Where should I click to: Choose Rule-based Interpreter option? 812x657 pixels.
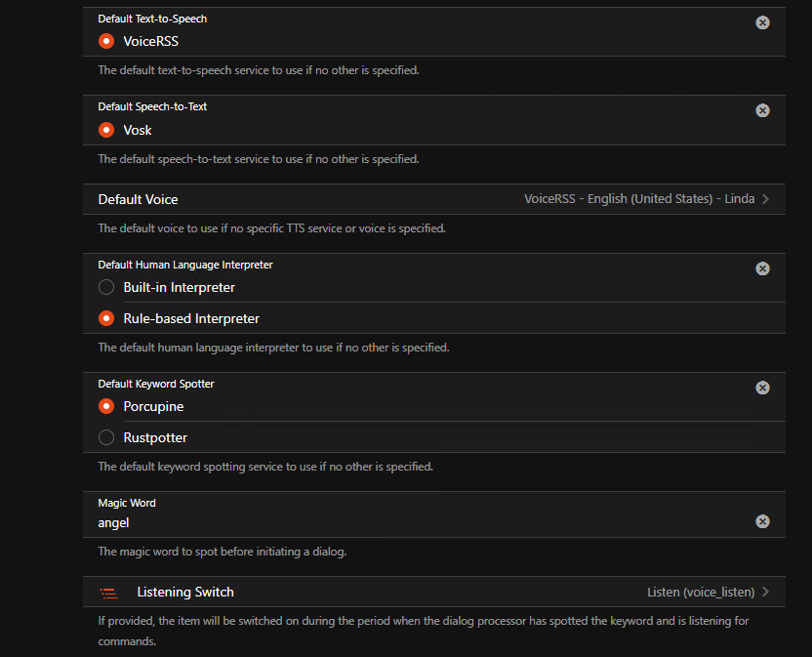tap(106, 318)
